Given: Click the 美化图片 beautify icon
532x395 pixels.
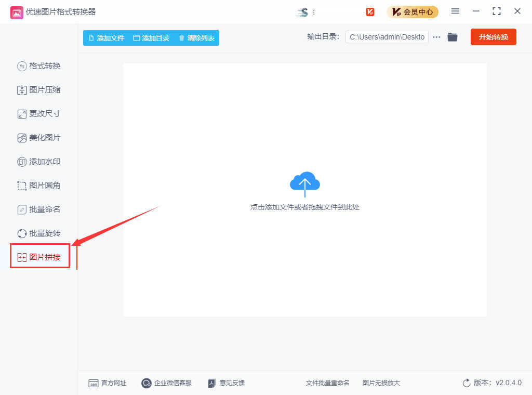Looking at the screenshot, I should (22, 138).
